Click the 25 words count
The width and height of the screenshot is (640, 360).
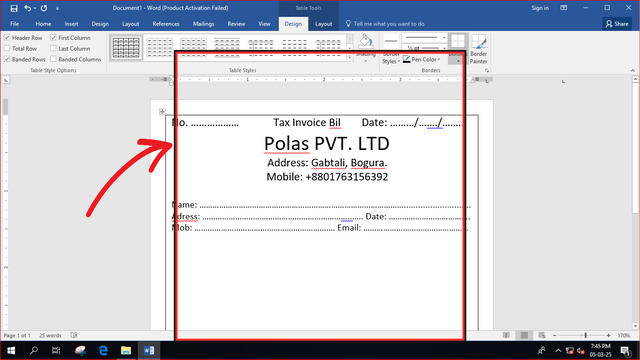pyautogui.click(x=50, y=336)
